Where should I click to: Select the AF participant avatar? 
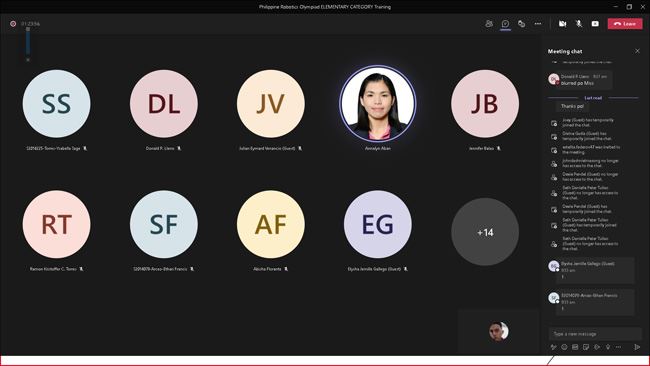click(x=271, y=224)
